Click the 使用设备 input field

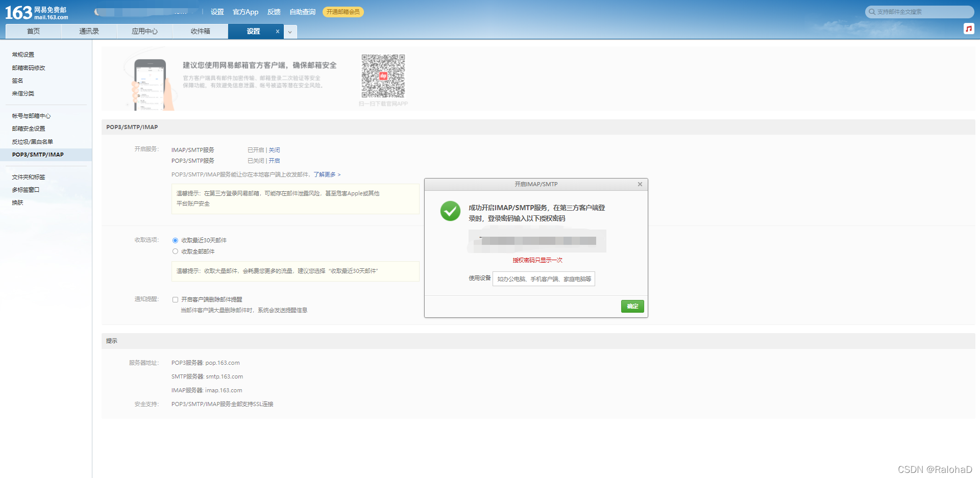point(544,279)
